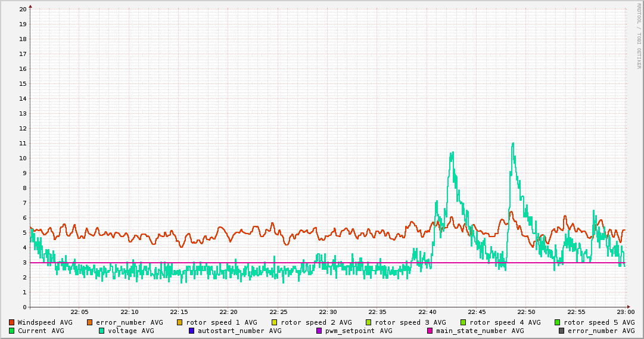Viewport: 644px width, 339px height.
Task: Click the rotor speed 2 AVG legend label
Action: (x=316, y=322)
